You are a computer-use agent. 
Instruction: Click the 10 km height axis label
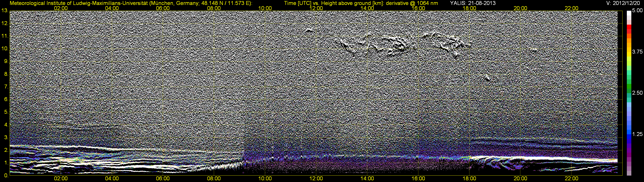(x=4, y=49)
